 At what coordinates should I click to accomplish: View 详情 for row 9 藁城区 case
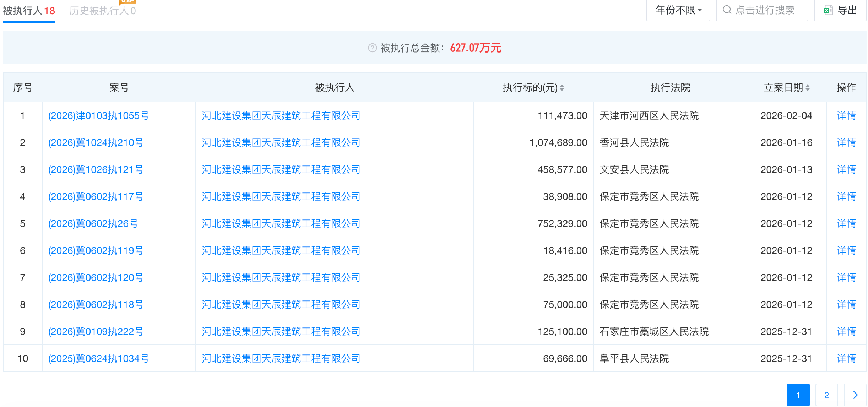[846, 332]
